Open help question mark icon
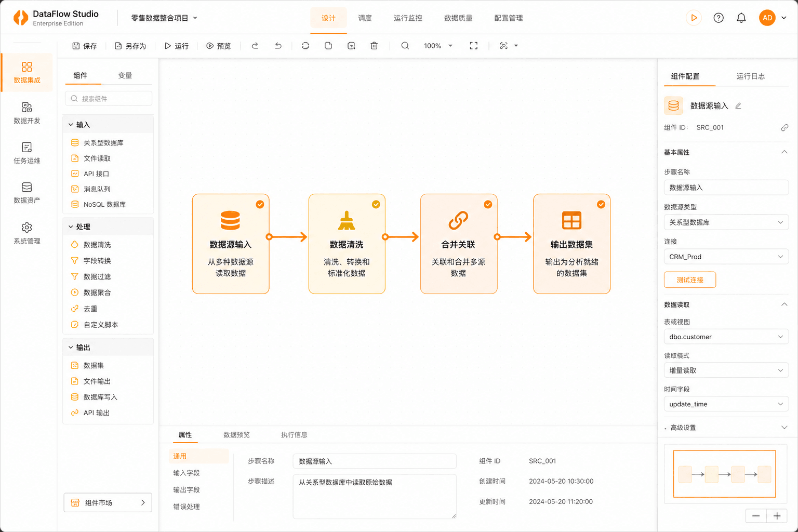Viewport: 798px width, 532px height. pos(719,18)
